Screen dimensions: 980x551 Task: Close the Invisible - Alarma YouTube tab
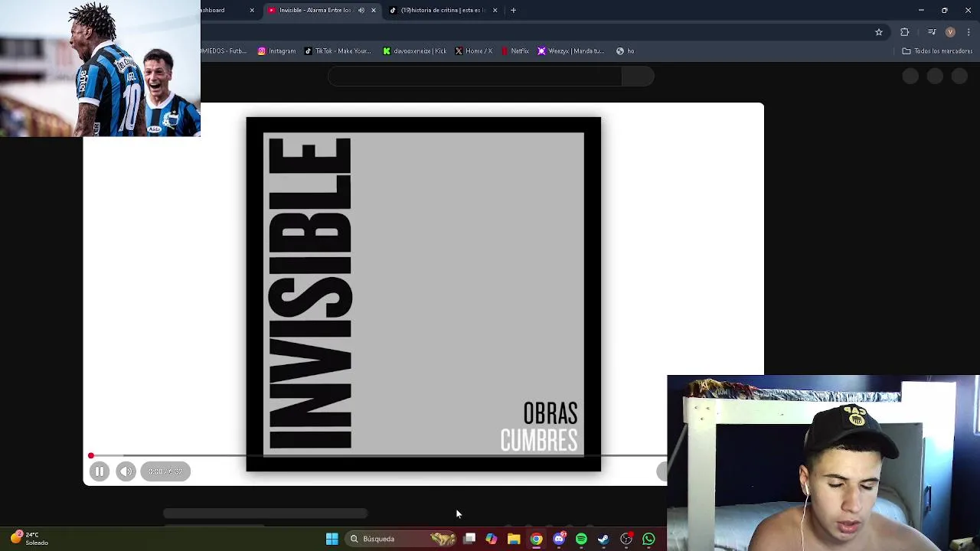[x=374, y=10]
